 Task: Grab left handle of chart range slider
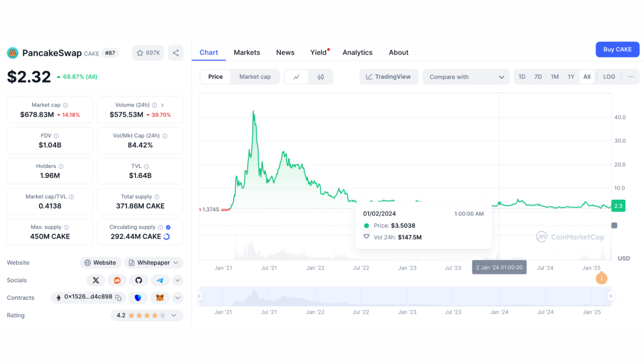click(x=199, y=296)
